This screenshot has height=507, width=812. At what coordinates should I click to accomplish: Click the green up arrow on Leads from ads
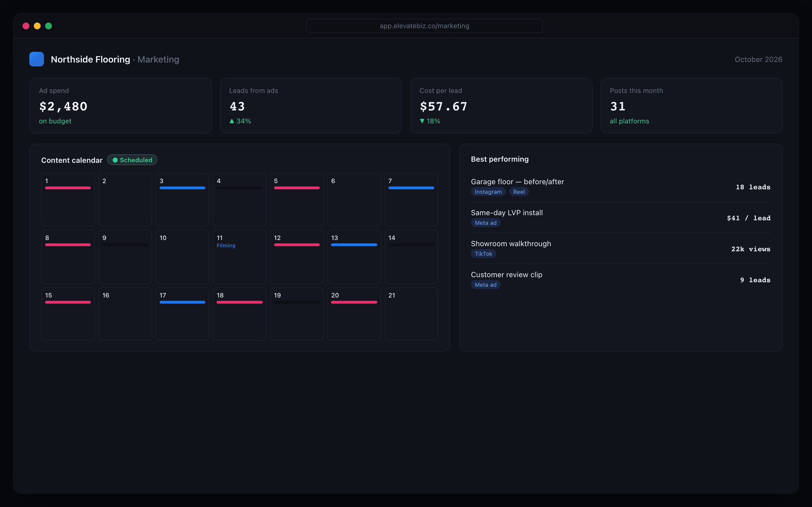coord(231,121)
